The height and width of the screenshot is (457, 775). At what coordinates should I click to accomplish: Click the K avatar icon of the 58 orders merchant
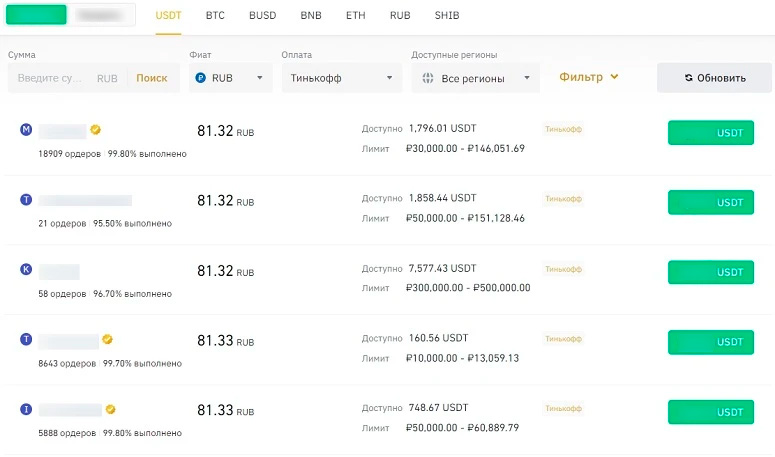(26, 269)
